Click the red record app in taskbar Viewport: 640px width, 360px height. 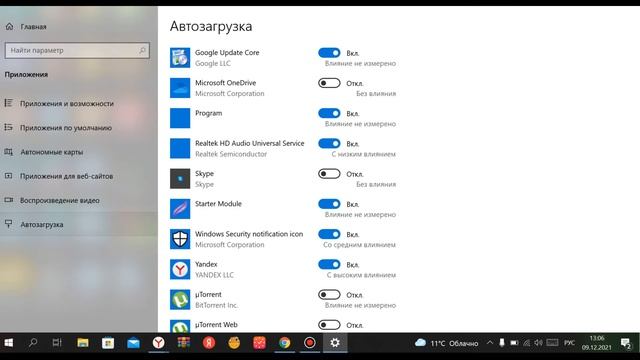(309, 343)
